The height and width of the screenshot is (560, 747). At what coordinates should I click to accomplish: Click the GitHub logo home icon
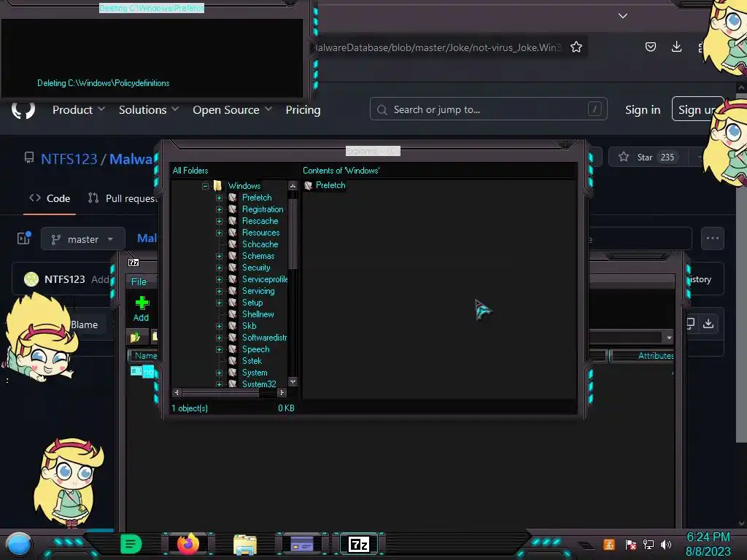point(23,110)
